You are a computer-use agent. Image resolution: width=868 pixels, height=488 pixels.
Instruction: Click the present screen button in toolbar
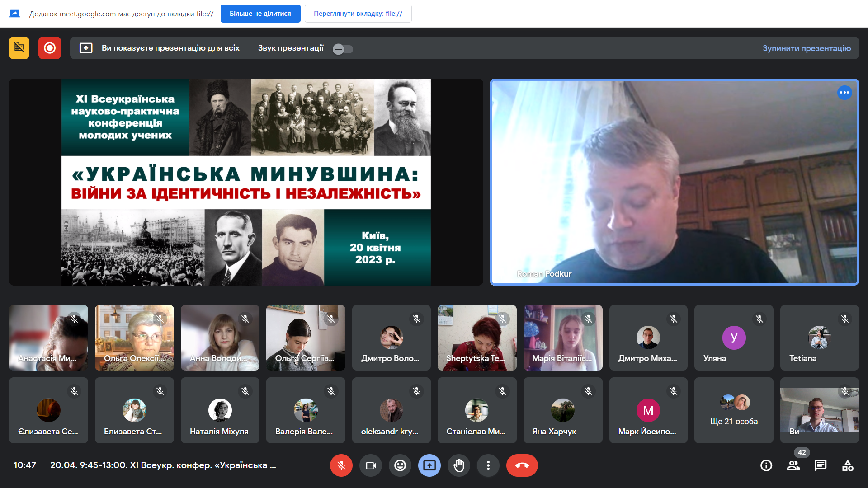[429, 465]
